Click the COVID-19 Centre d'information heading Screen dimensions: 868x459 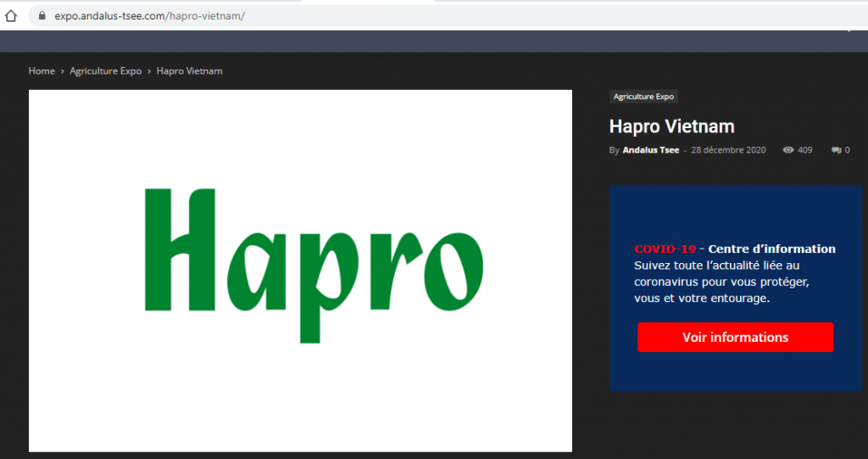[735, 249]
